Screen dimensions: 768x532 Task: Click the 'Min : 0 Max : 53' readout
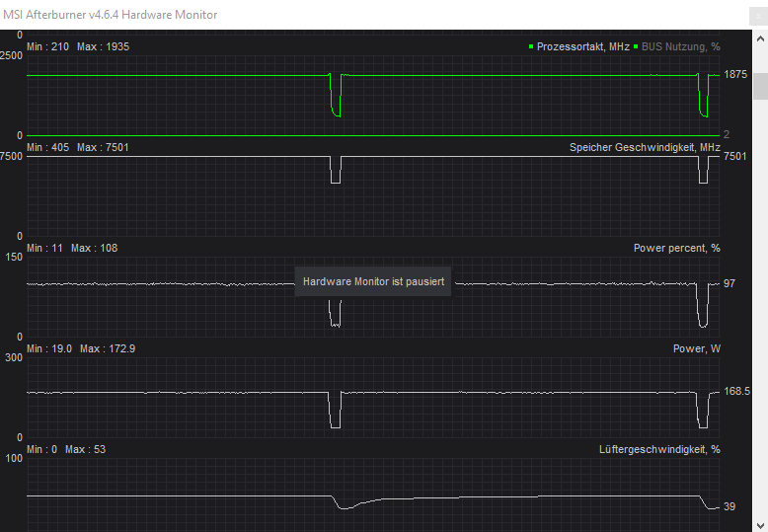pyautogui.click(x=66, y=449)
